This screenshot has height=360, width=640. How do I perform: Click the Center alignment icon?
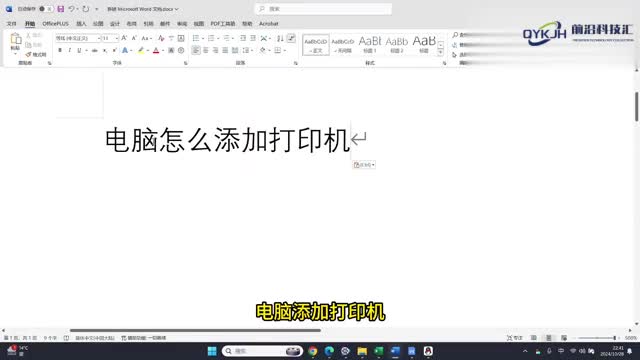[206, 50]
